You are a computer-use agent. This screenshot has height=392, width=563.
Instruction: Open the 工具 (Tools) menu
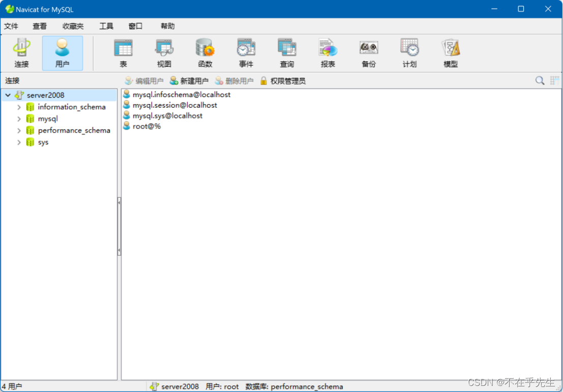click(106, 26)
